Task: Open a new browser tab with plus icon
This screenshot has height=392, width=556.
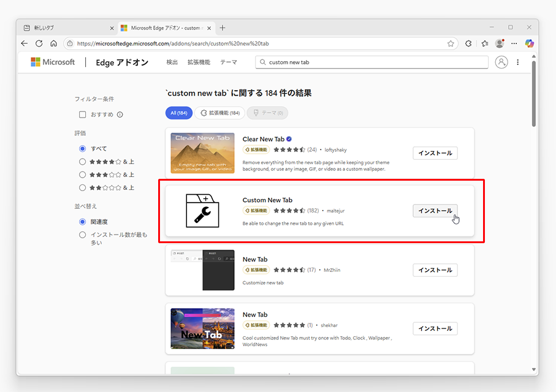Action: [223, 28]
